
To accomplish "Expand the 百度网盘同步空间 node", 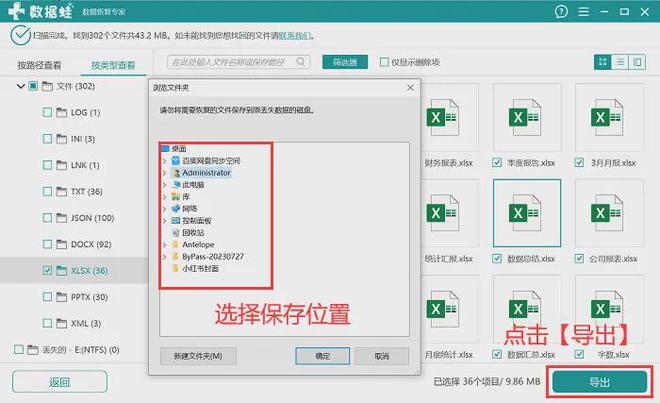I will click(x=165, y=160).
